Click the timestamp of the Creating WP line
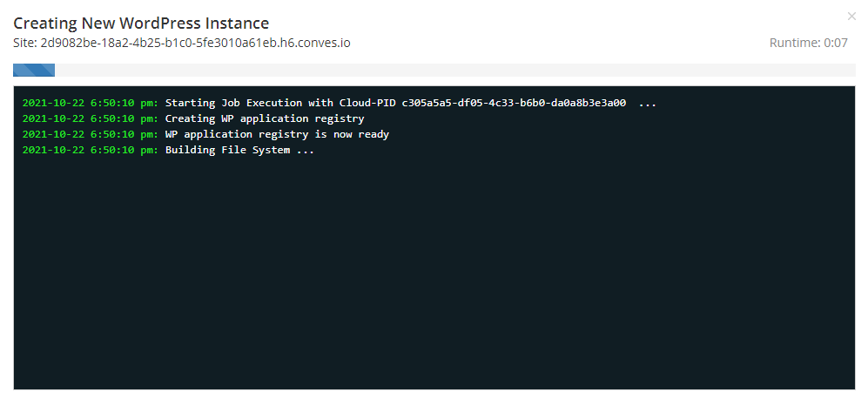The height and width of the screenshot is (412, 868). (x=90, y=118)
